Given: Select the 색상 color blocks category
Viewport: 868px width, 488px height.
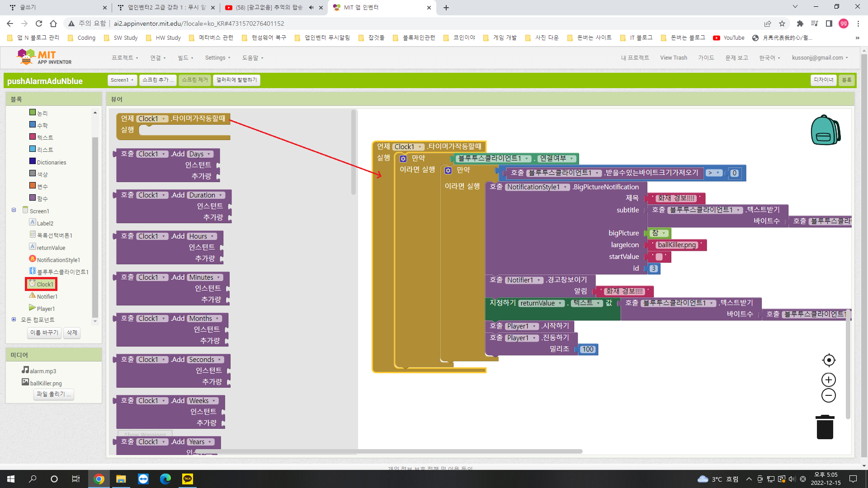Looking at the screenshot, I should (42, 174).
